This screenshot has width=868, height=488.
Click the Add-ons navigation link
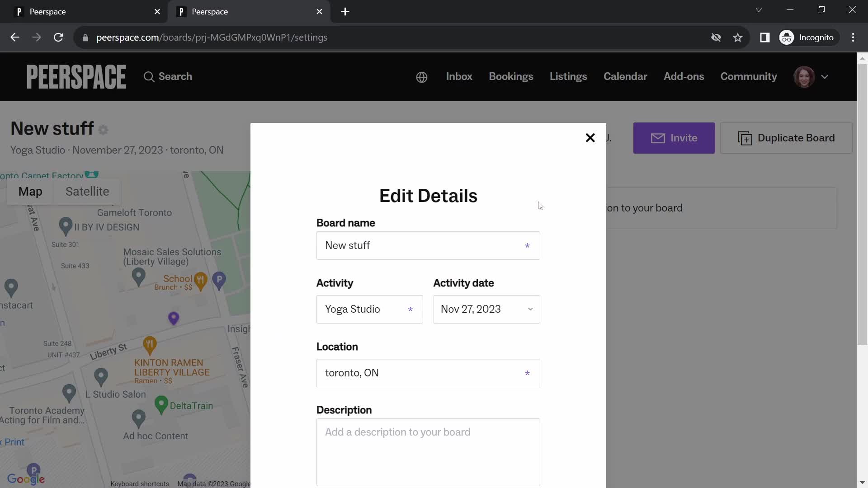[684, 75]
